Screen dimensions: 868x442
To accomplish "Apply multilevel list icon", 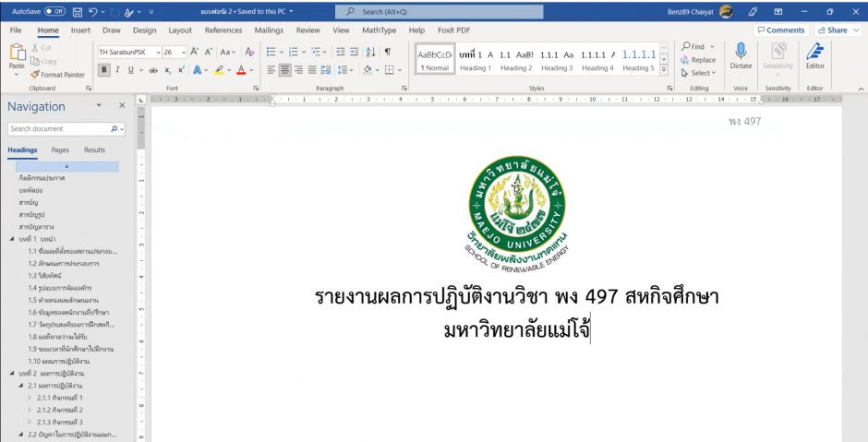I will pyautogui.click(x=316, y=52).
